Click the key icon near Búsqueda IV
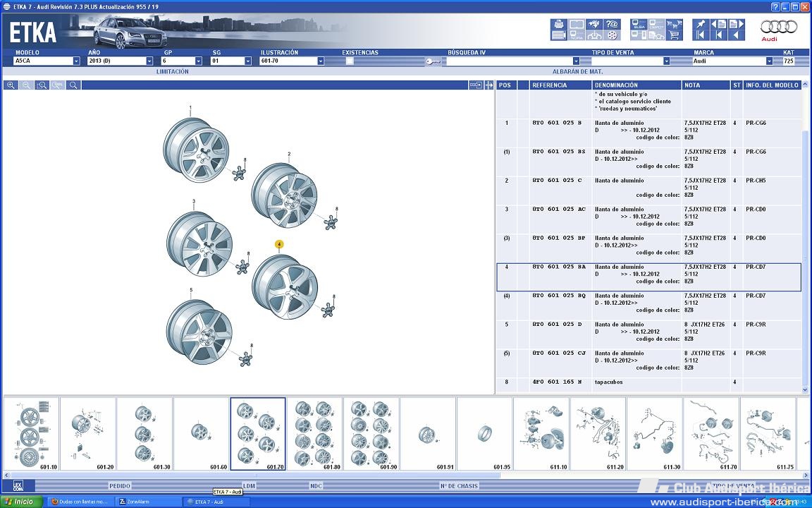The height and width of the screenshot is (508, 812). (433, 61)
